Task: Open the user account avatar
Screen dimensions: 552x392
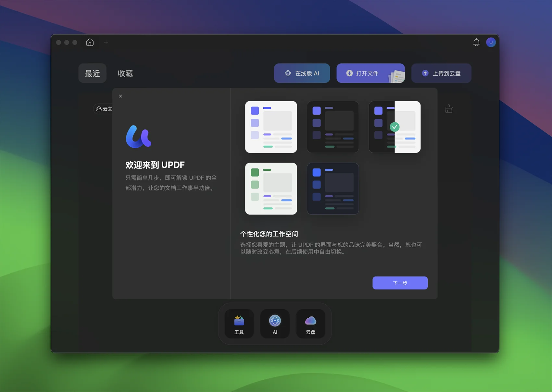Action: pos(491,42)
